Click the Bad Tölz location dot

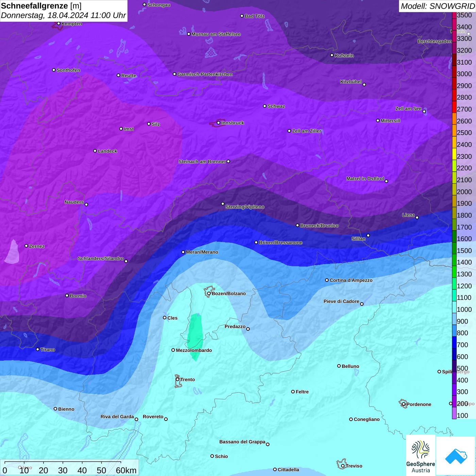[x=242, y=16]
